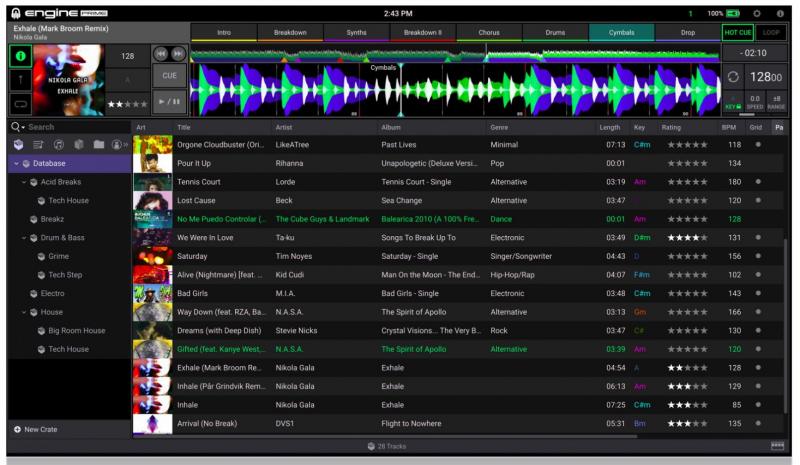This screenshot has height=465, width=800.
Task: Click the vertical scrollbar of the track list
Action: (786, 326)
